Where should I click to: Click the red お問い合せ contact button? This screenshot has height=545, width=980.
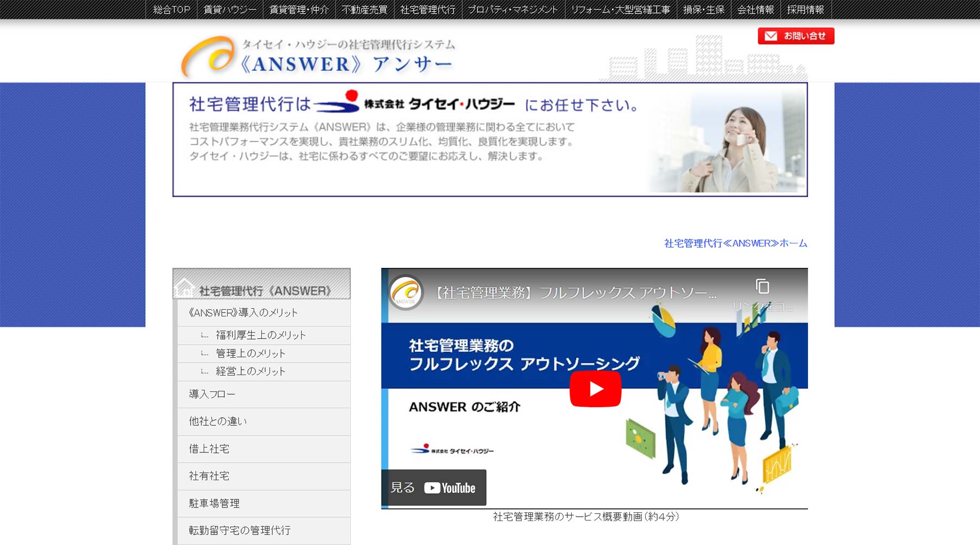pos(795,36)
